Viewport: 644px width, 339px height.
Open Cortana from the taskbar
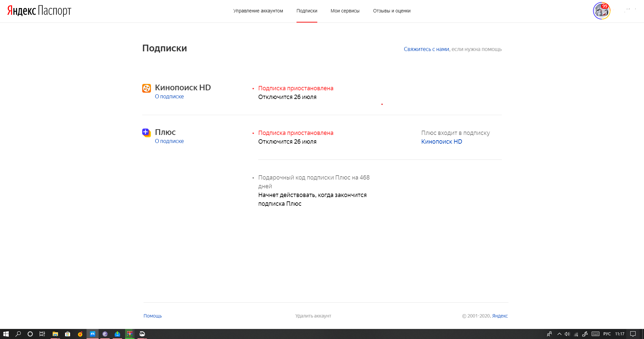pos(30,334)
